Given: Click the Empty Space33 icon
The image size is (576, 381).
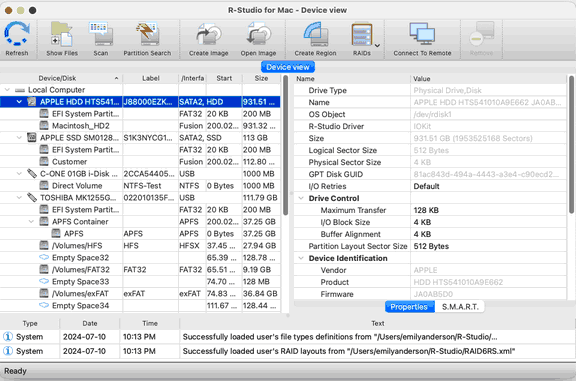Looking at the screenshot, I should click(44, 281).
